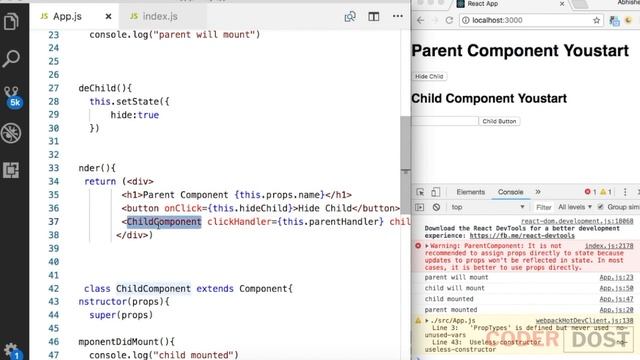Open the App.js:20 source link
The image size is (640, 360).
(616, 310)
